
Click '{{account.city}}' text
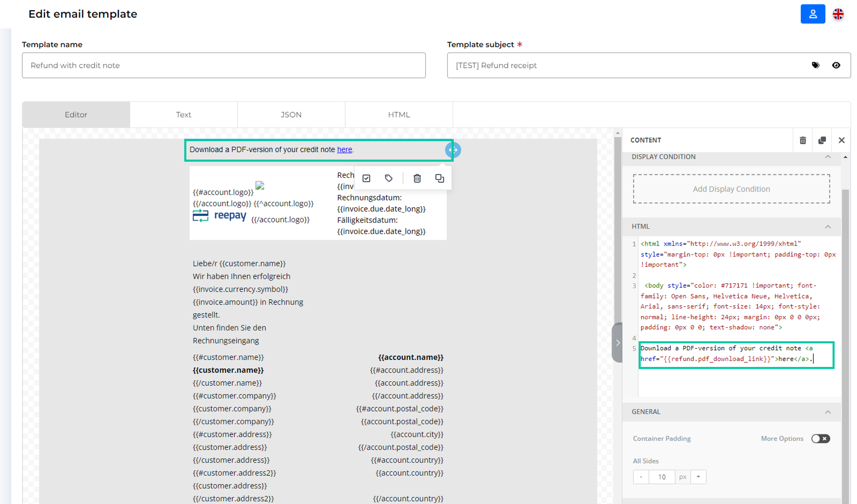[417, 435]
